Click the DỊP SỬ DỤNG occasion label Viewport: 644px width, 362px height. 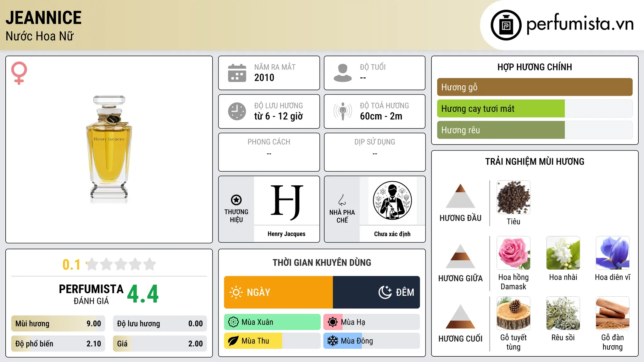[x=375, y=142]
